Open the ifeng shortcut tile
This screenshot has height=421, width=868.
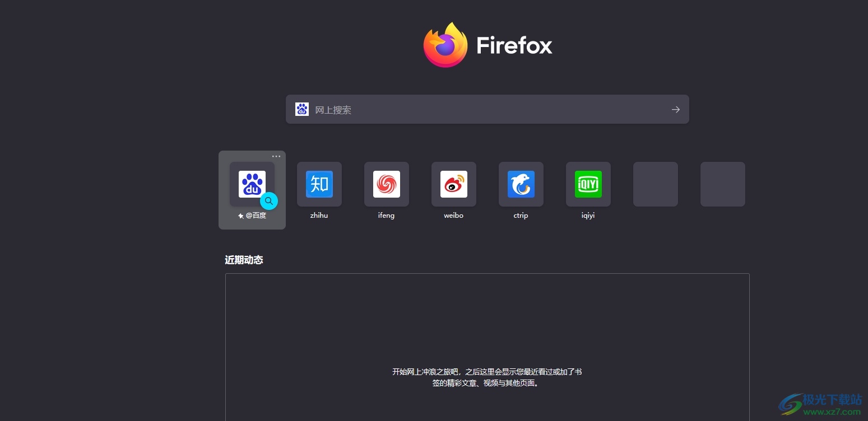[387, 184]
